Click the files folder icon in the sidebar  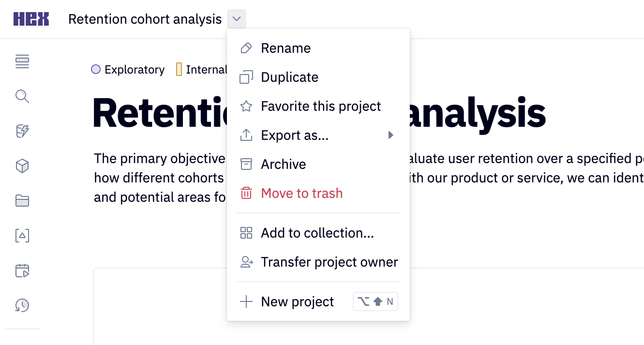pos(22,201)
